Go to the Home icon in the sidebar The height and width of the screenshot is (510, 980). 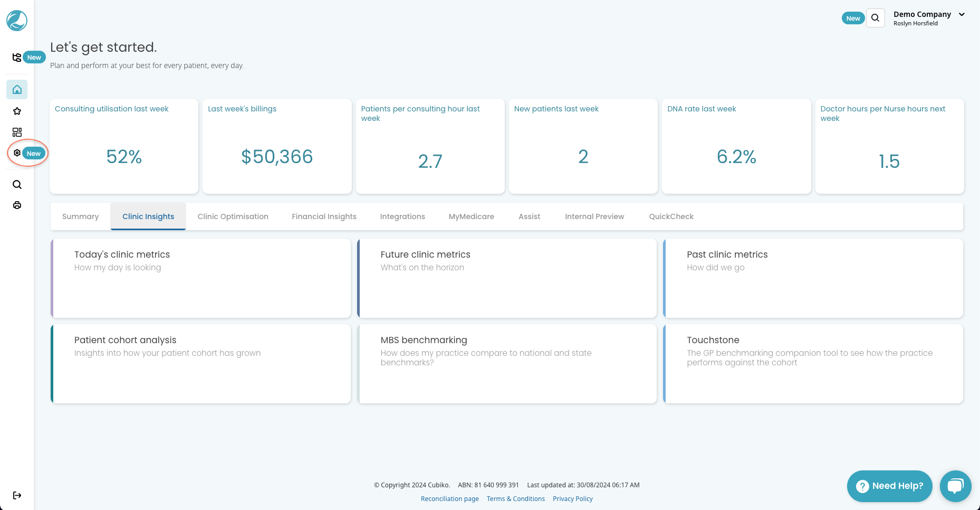click(x=17, y=90)
